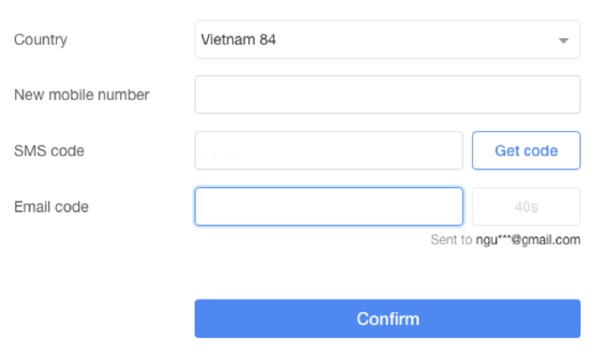602x363 pixels.
Task: Click right end of SMS code field
Action: tap(449, 151)
